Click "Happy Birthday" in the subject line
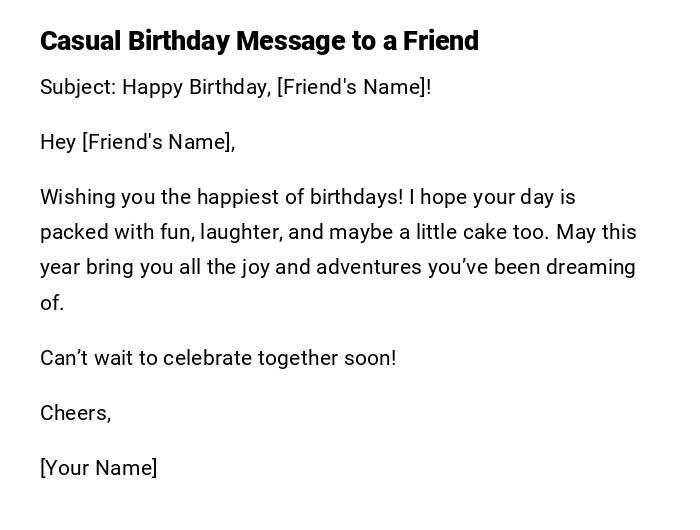 [x=194, y=87]
